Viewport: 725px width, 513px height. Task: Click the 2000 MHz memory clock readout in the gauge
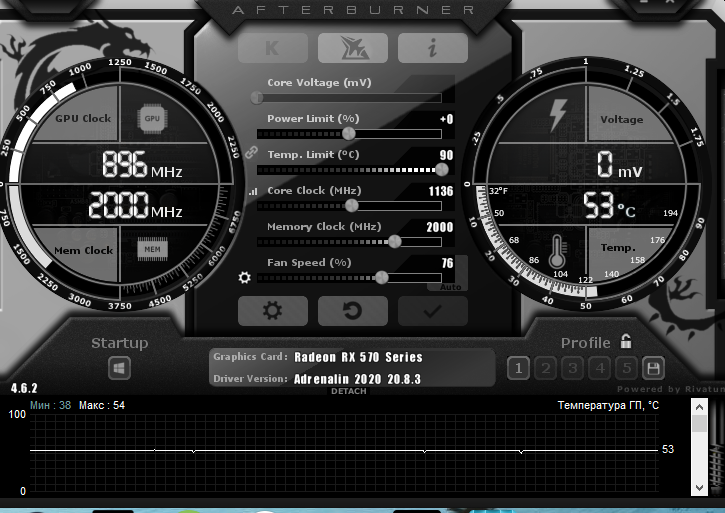point(135,205)
